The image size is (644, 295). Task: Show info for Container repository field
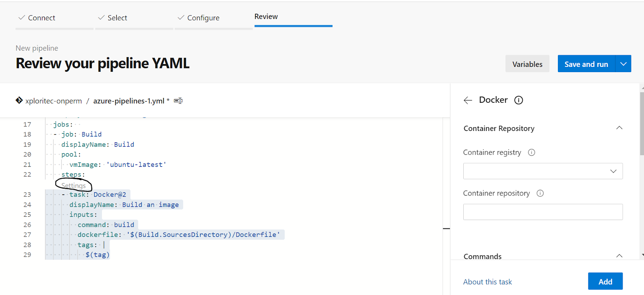(x=540, y=193)
